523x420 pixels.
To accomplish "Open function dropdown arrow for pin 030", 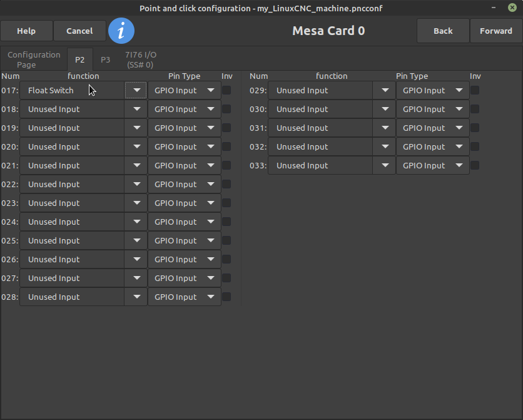I will click(x=385, y=109).
